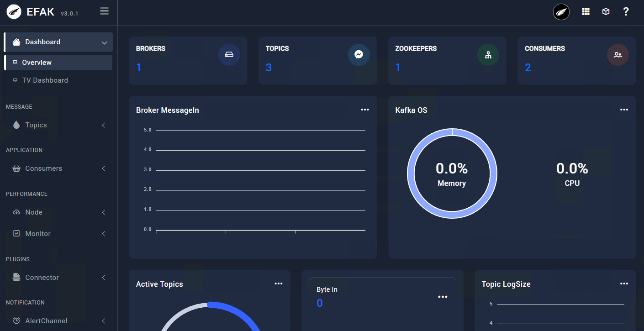Click the Topics count value 3
The image size is (644, 331).
click(x=269, y=68)
